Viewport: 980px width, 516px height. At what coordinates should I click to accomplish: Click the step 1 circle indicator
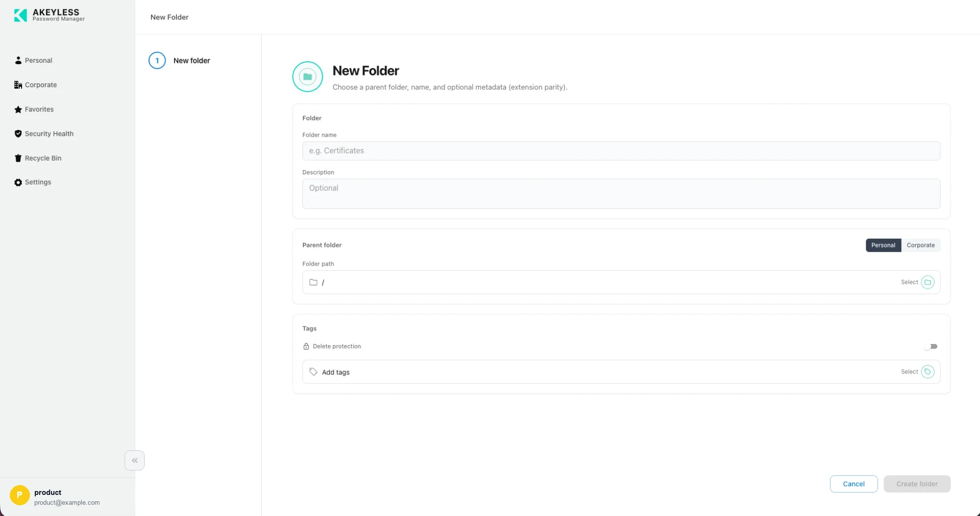(x=157, y=61)
